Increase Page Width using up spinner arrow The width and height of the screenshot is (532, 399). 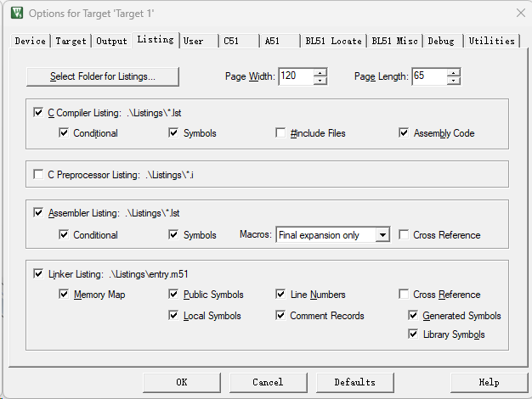320,72
